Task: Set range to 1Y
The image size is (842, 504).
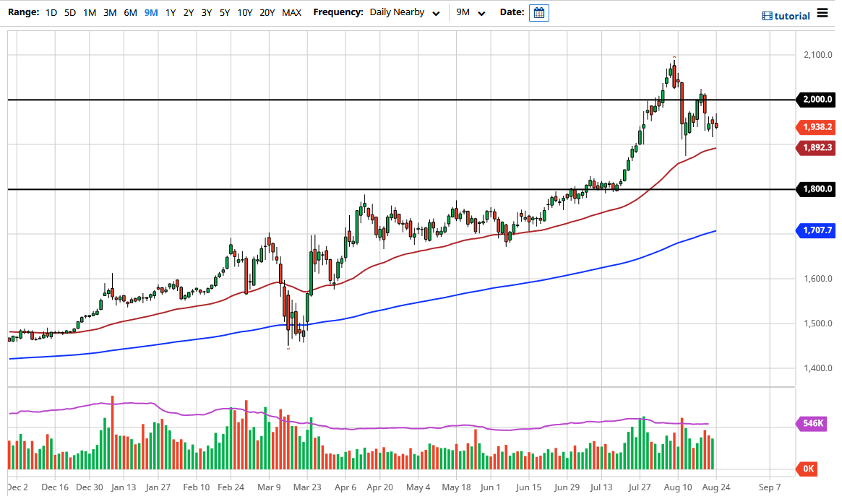Action: pos(171,12)
